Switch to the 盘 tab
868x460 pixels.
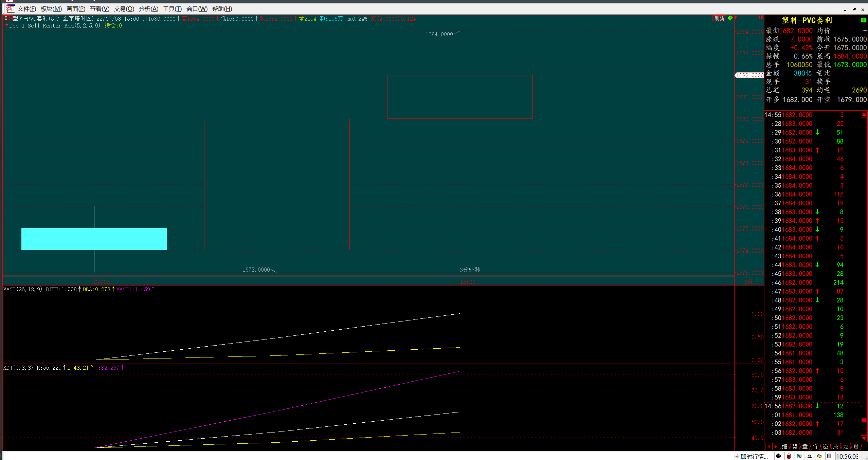click(x=805, y=446)
